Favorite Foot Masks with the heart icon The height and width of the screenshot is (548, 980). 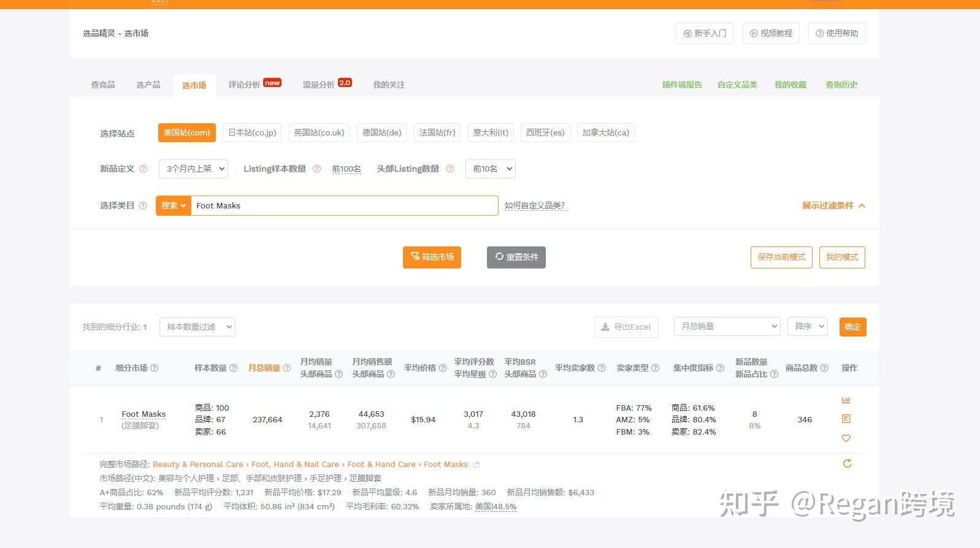tap(846, 438)
